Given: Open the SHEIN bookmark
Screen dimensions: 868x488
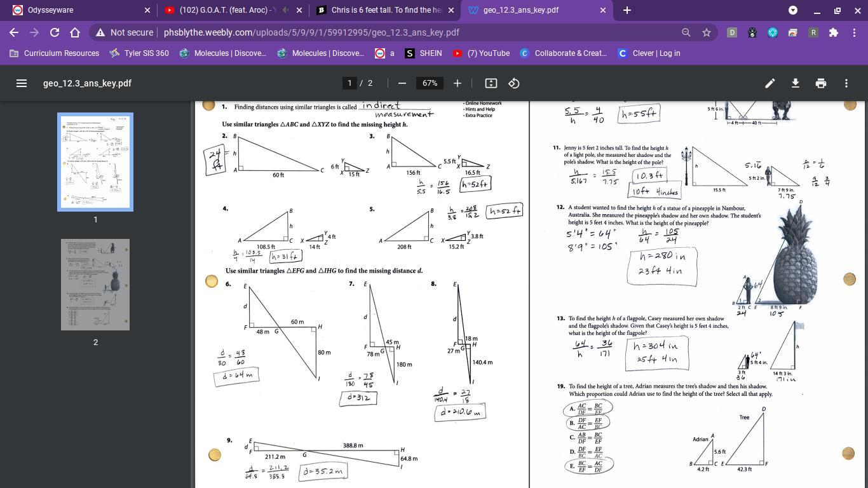Looking at the screenshot, I should point(424,53).
